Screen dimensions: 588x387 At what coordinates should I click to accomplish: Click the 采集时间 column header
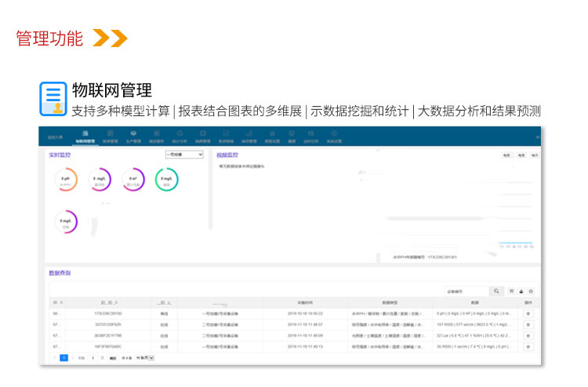[305, 302]
